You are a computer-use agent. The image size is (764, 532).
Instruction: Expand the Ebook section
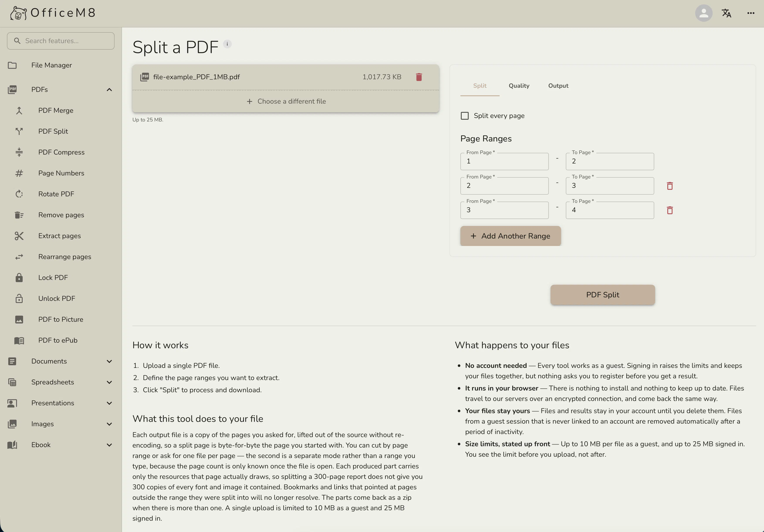click(61, 445)
